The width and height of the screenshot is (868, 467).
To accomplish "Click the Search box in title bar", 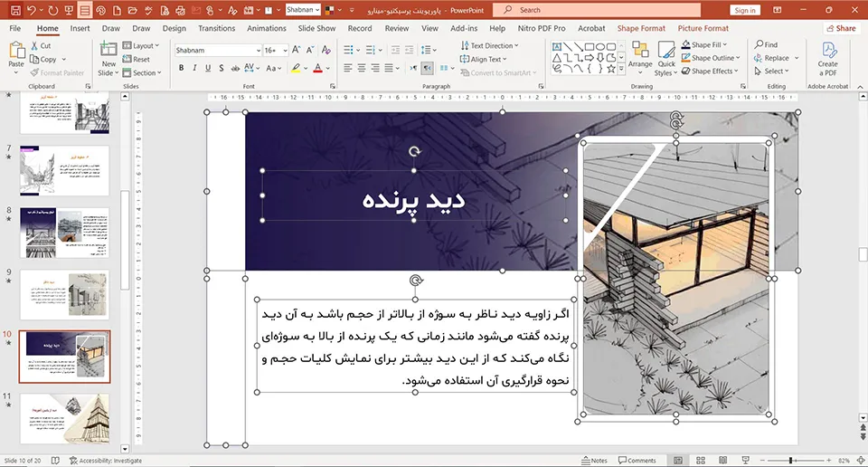I will (596, 10).
